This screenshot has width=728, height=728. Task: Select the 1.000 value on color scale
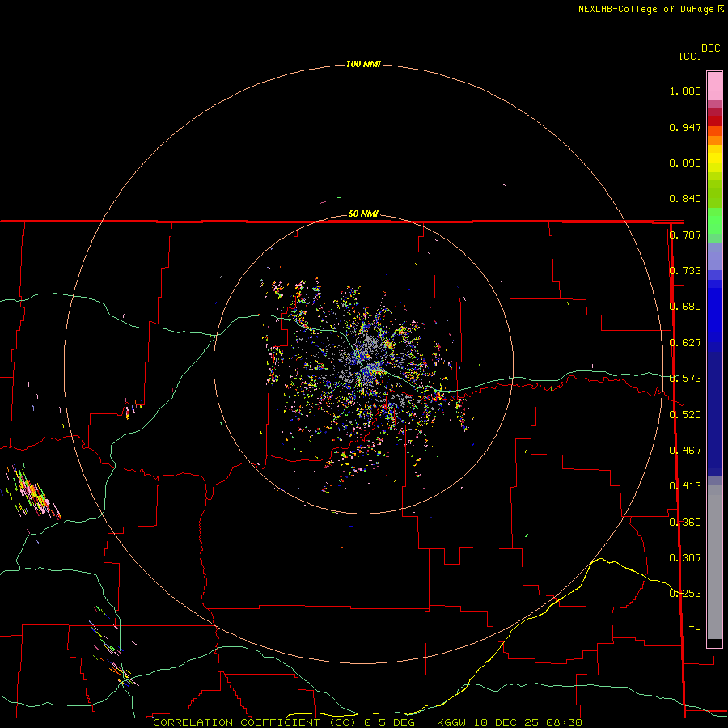685,91
